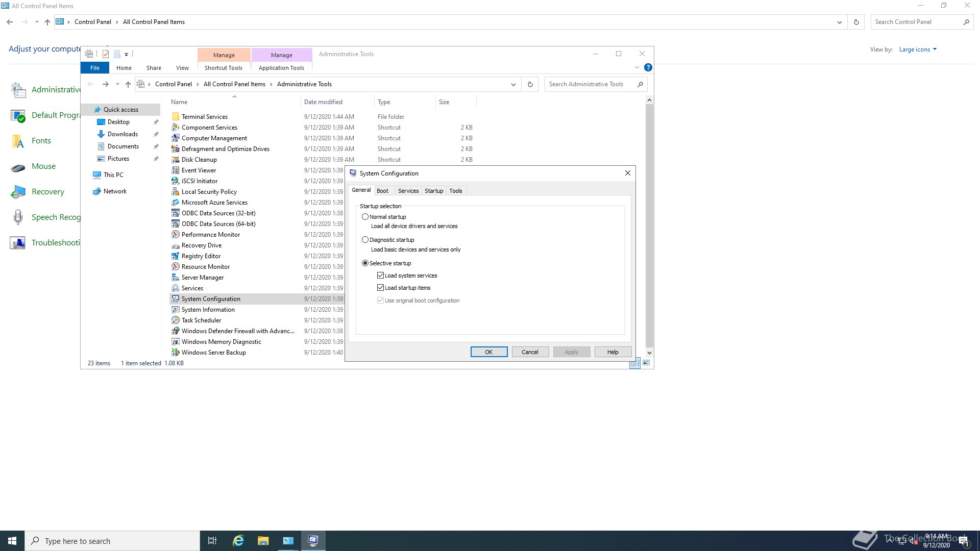Screen dimensions: 980x551
Task: Open the File ribbon menu
Action: (x=95, y=68)
